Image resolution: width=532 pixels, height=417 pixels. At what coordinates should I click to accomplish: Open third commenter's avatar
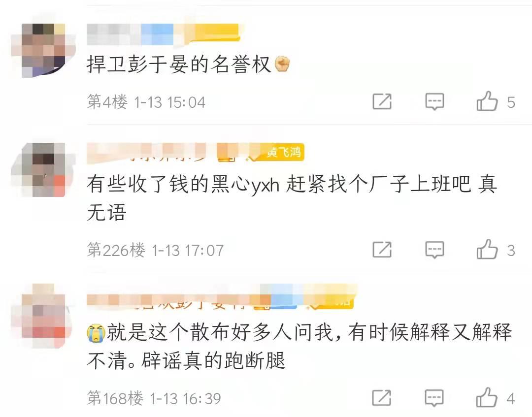[43, 315]
